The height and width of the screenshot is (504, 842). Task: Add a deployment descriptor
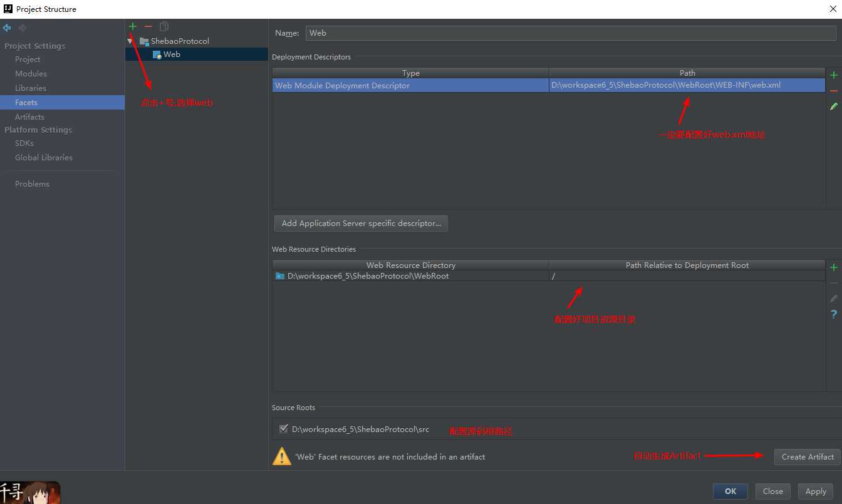click(x=834, y=75)
